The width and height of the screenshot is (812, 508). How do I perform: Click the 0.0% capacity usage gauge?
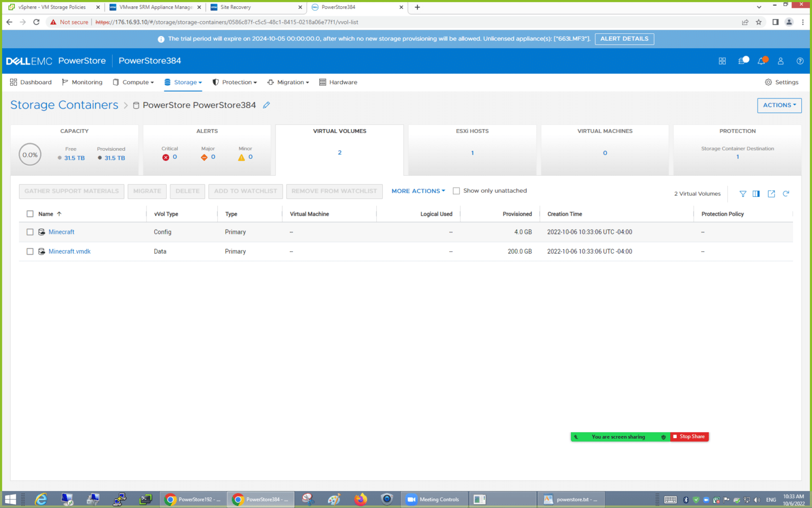(x=30, y=155)
